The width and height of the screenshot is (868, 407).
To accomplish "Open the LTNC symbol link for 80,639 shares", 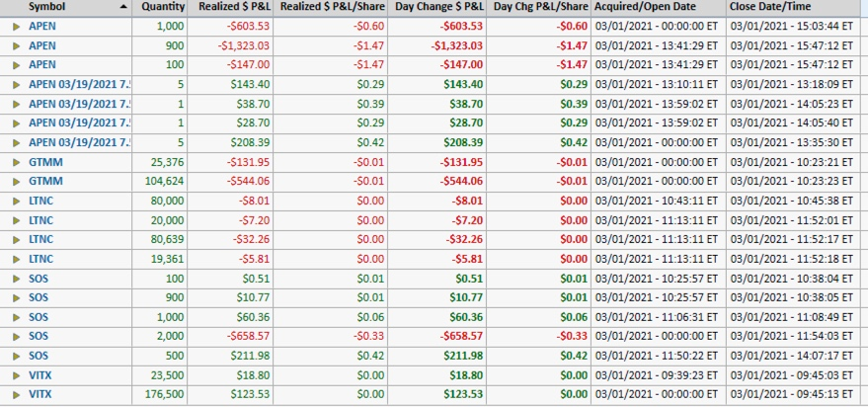I will [x=41, y=239].
